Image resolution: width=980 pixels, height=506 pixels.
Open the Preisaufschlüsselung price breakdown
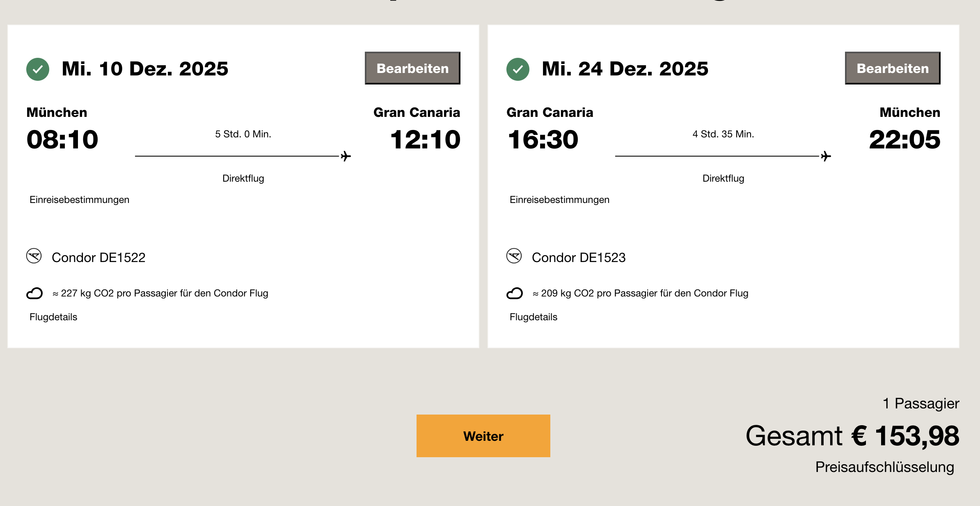[x=884, y=467]
